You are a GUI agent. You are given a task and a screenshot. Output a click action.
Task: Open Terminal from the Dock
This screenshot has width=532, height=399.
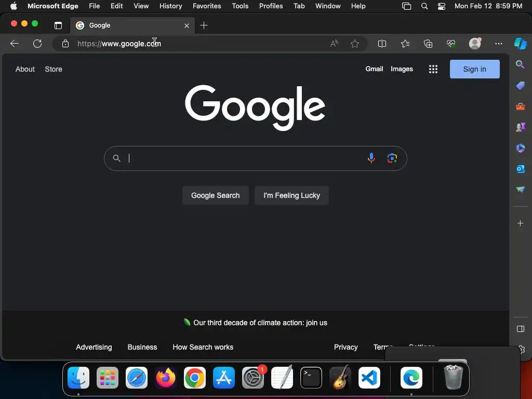311,378
